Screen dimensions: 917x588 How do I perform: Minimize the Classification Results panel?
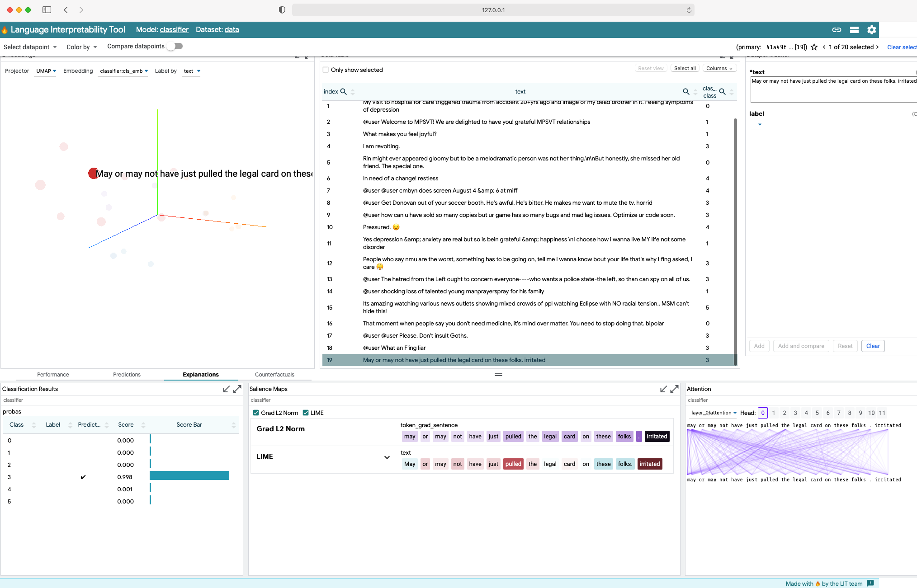click(x=226, y=389)
